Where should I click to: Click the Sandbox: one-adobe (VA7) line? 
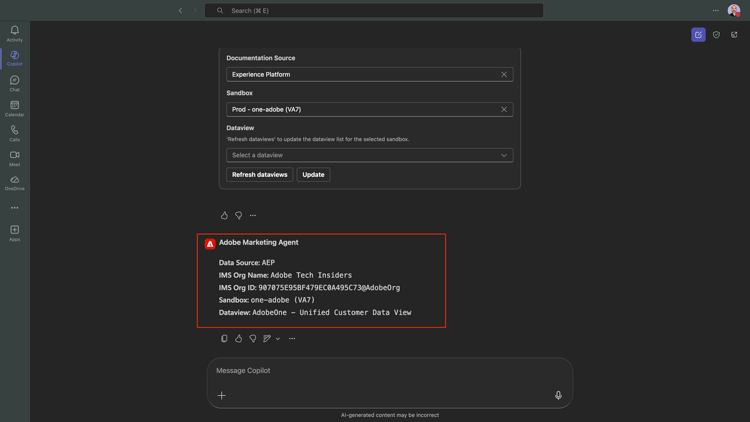point(266,300)
